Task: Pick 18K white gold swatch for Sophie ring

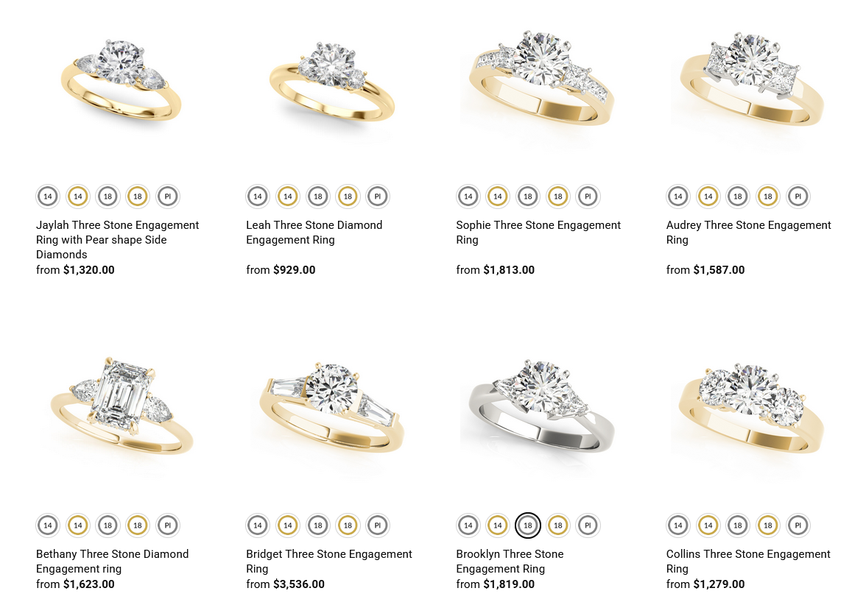Action: [528, 196]
